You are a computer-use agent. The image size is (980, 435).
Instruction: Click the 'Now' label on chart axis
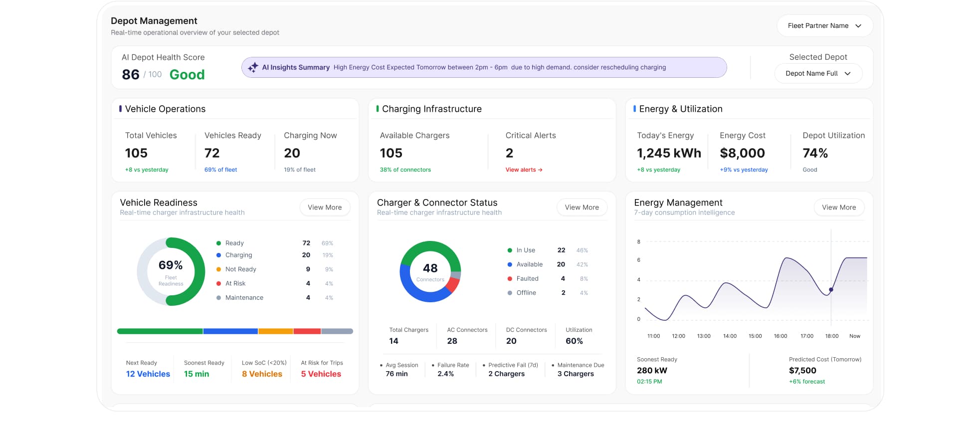(x=855, y=336)
